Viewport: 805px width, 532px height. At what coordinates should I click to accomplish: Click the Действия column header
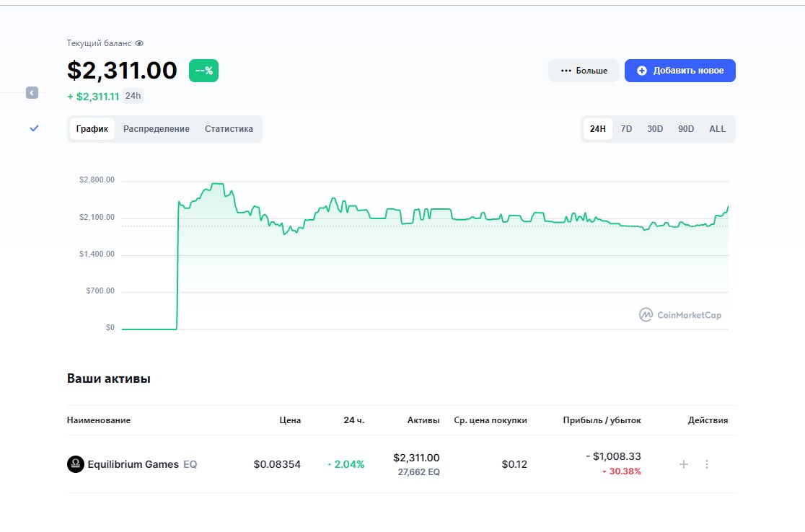[708, 420]
